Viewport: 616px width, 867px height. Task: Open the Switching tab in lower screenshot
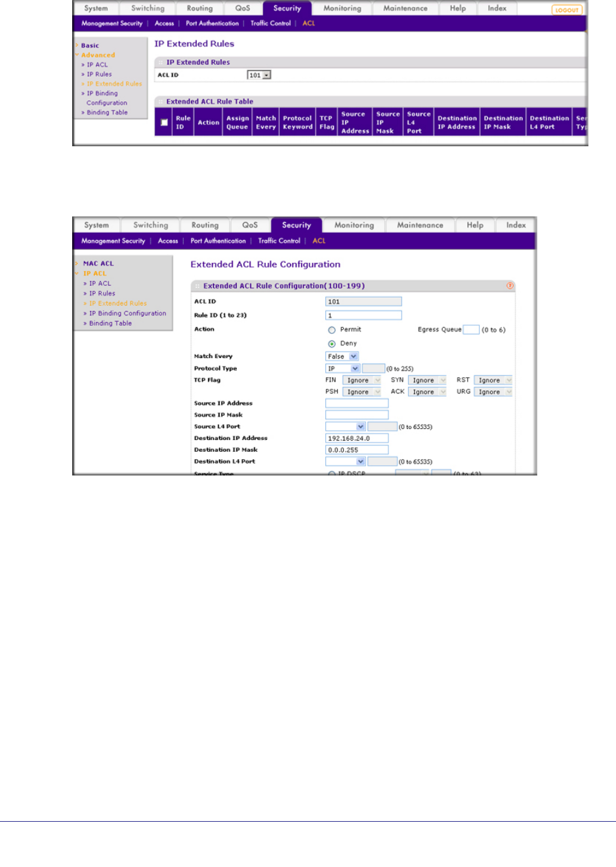(x=151, y=225)
